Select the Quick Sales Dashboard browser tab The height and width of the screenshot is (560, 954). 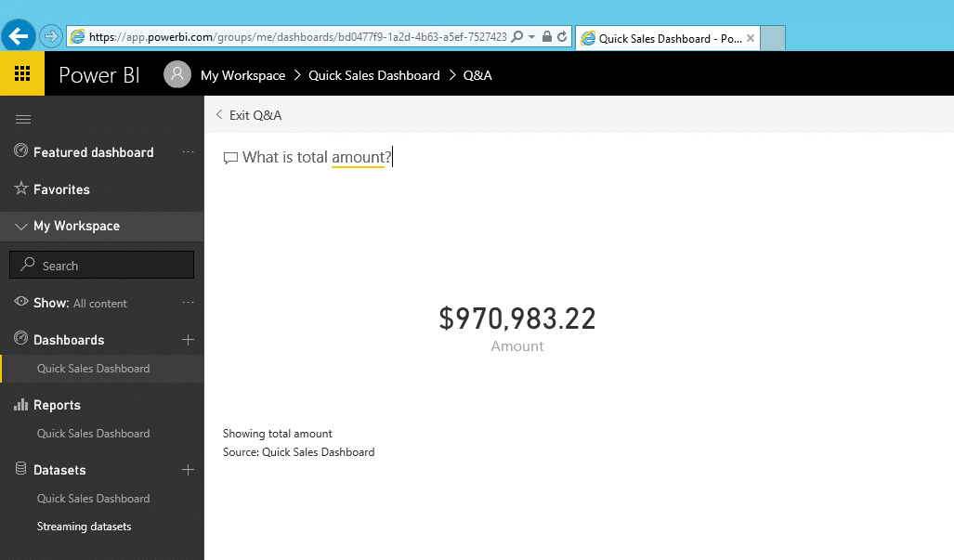[x=668, y=38]
